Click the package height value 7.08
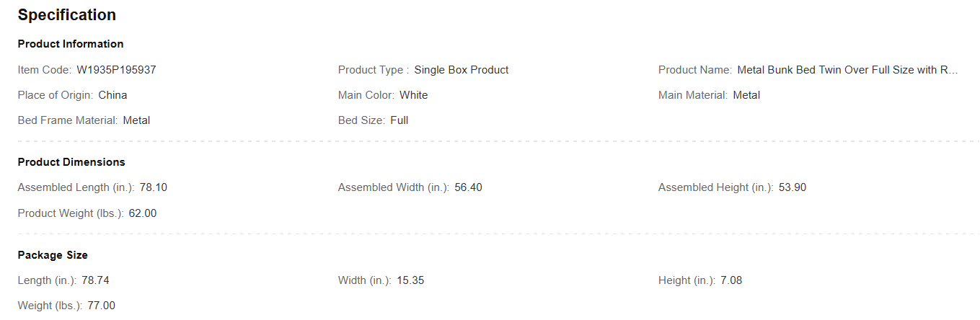The height and width of the screenshot is (320, 980). (x=731, y=280)
